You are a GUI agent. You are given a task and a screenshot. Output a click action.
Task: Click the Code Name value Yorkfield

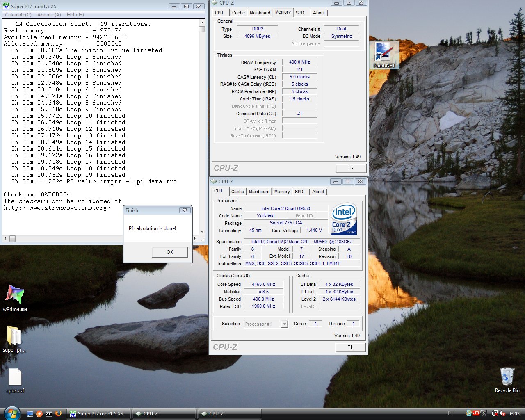(265, 215)
